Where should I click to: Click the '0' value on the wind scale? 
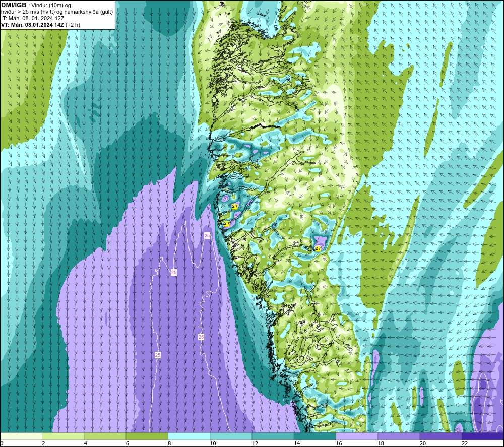click(2, 444)
